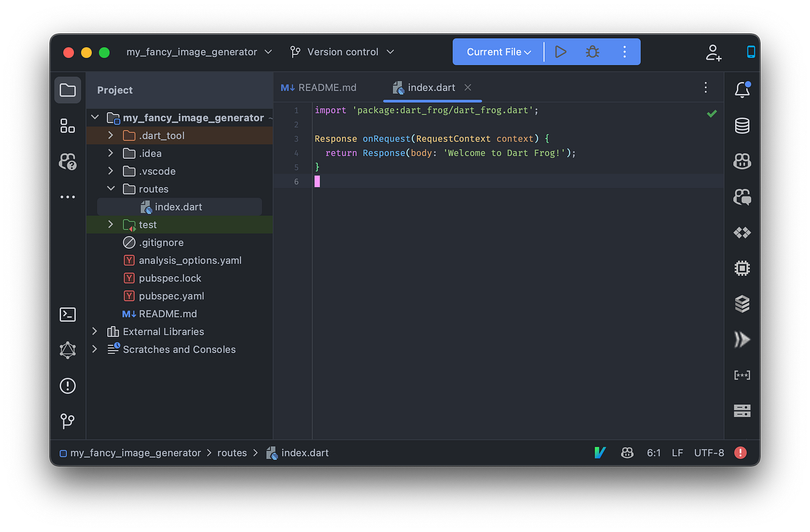Viewport: 810px width, 532px height.
Task: Expand the .idea folder
Action: [x=110, y=153]
